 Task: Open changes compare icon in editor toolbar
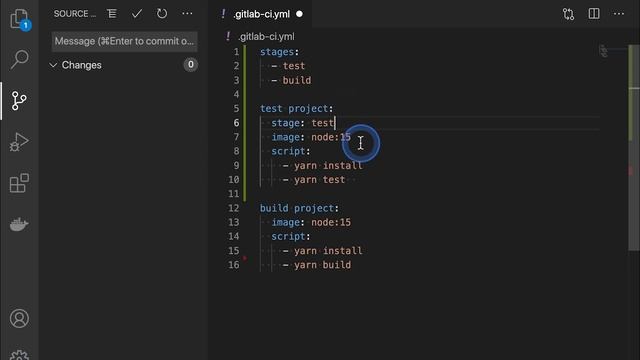[x=569, y=14]
